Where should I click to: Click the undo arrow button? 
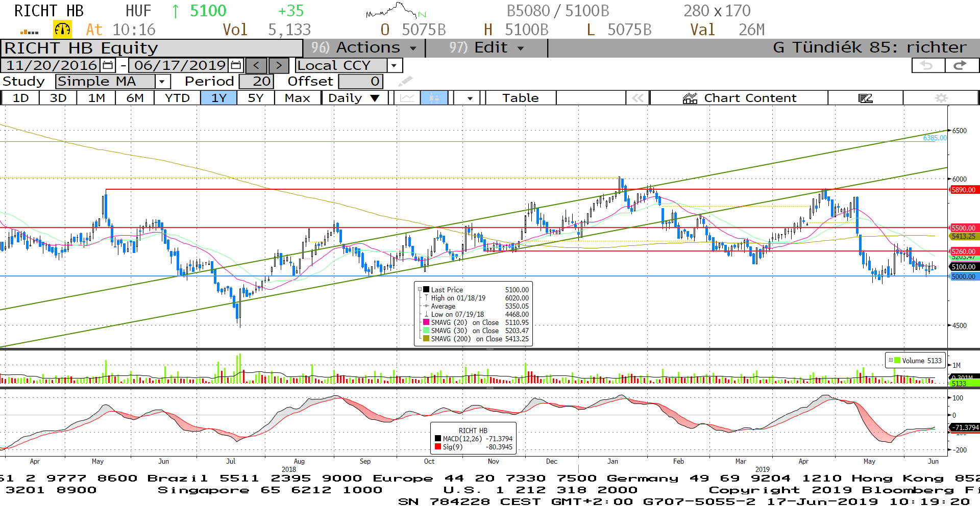[x=927, y=65]
